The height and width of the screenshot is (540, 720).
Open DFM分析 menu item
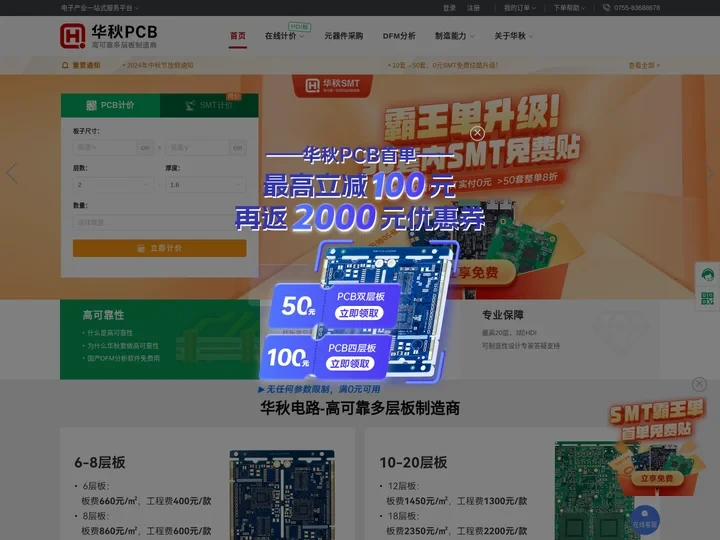(399, 36)
